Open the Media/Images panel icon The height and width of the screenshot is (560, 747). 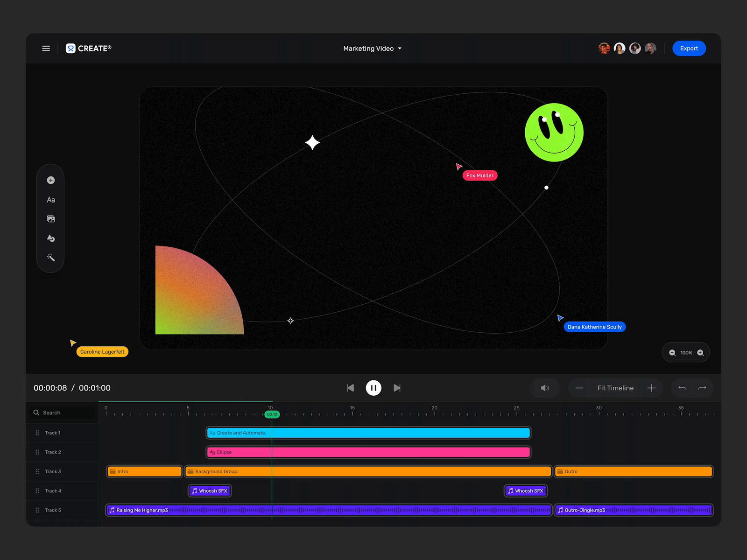pos(50,218)
